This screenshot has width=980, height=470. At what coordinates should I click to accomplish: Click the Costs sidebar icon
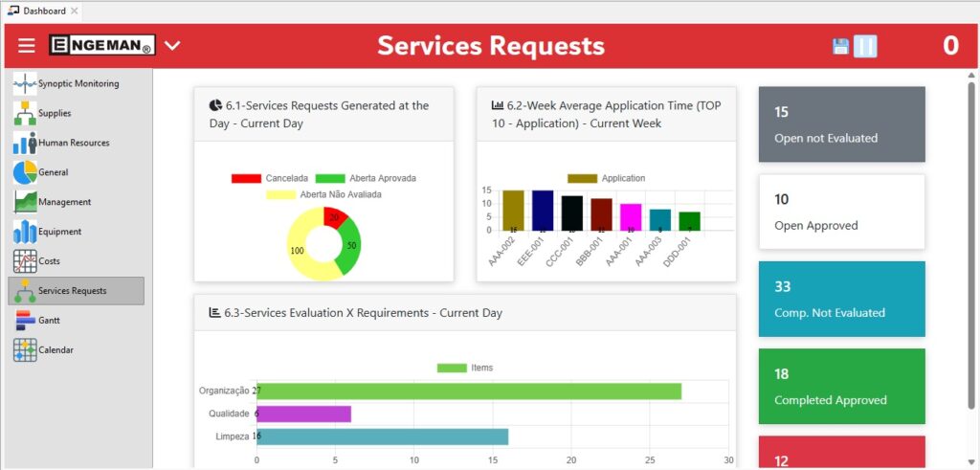coord(25,261)
